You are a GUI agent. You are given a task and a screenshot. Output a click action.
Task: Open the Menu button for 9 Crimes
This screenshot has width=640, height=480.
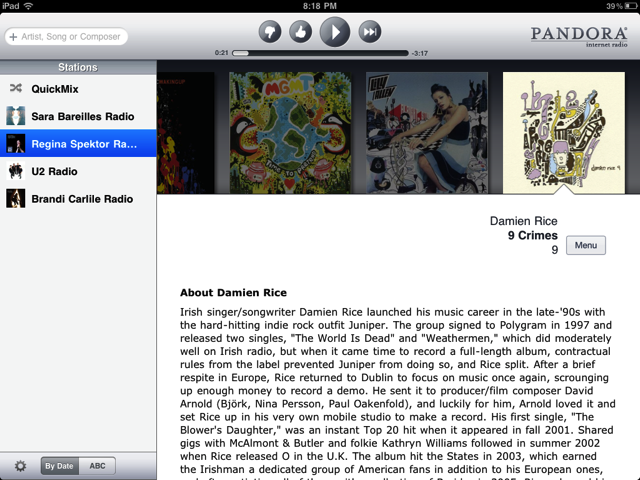586,245
